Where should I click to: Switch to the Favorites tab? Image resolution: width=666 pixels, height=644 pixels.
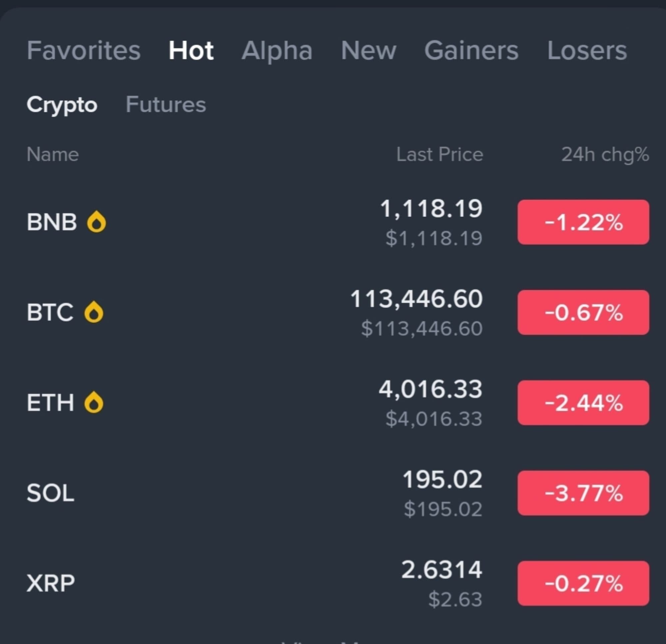pyautogui.click(x=84, y=50)
